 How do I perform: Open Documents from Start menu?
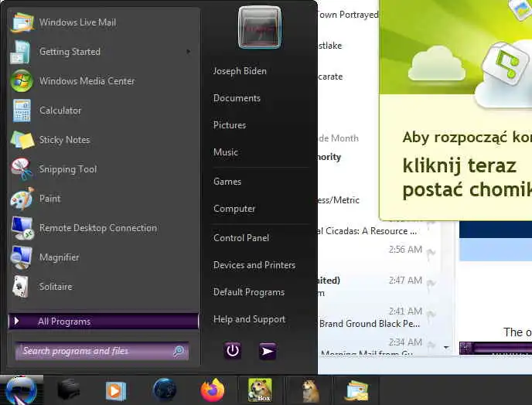click(x=237, y=98)
